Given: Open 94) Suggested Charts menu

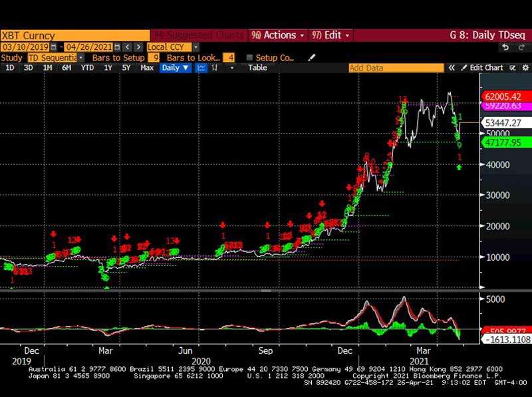Looking at the screenshot, I should [x=199, y=35].
